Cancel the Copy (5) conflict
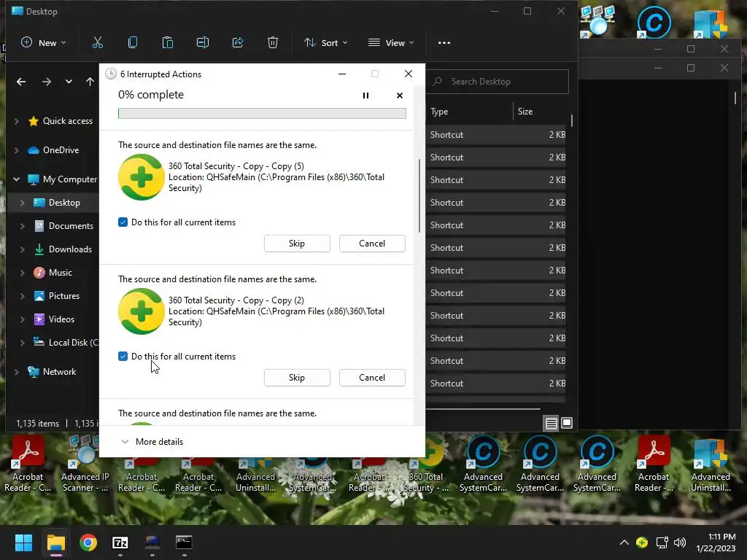This screenshot has width=747, height=560. [372, 244]
